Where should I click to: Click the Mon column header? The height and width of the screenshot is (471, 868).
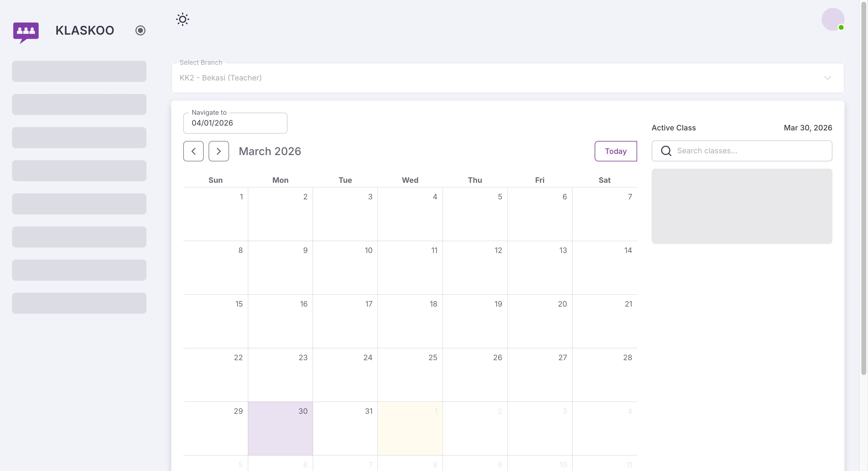(280, 180)
